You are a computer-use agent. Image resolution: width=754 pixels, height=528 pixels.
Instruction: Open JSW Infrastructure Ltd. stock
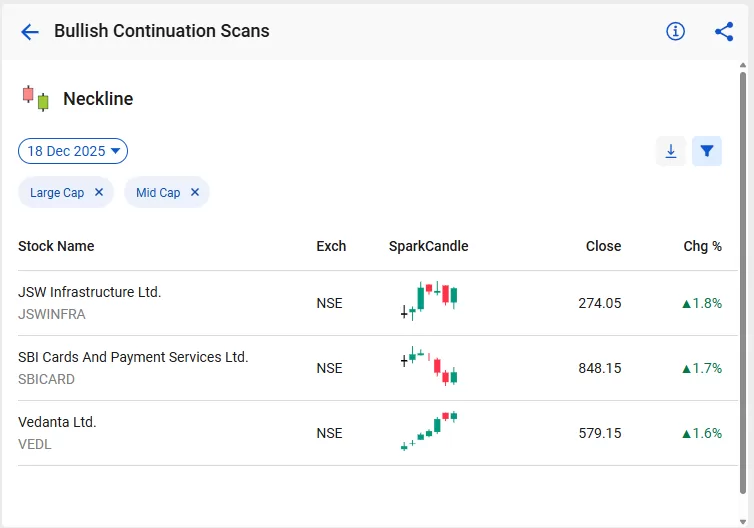click(x=89, y=292)
